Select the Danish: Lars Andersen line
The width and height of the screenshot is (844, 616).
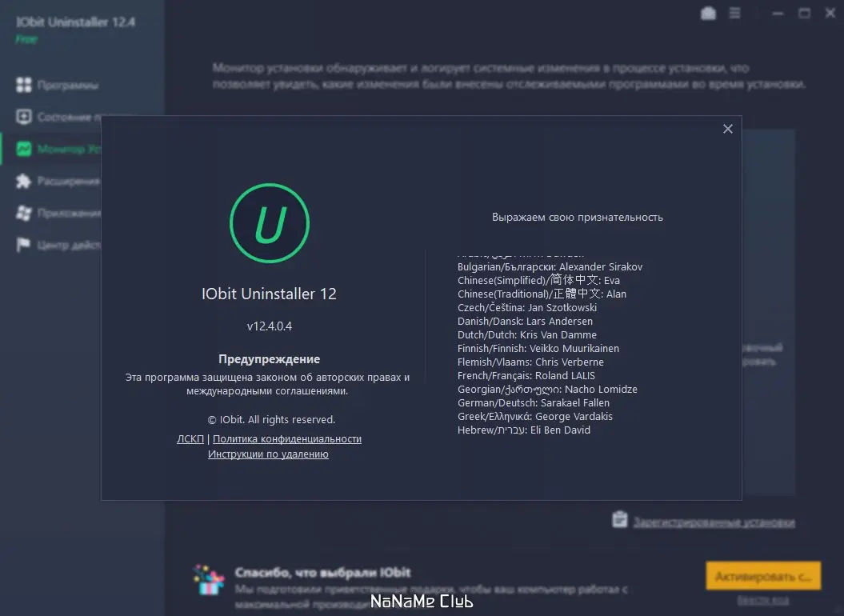click(x=525, y=321)
